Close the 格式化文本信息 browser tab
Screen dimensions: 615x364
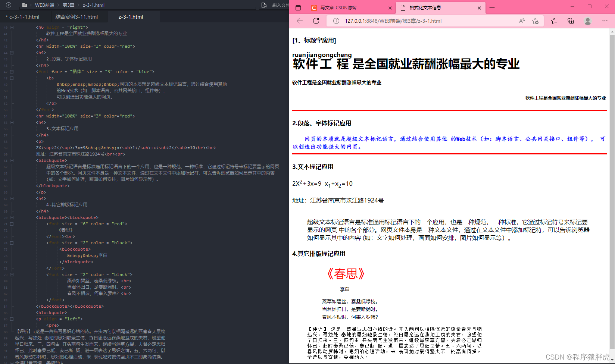pos(479,8)
